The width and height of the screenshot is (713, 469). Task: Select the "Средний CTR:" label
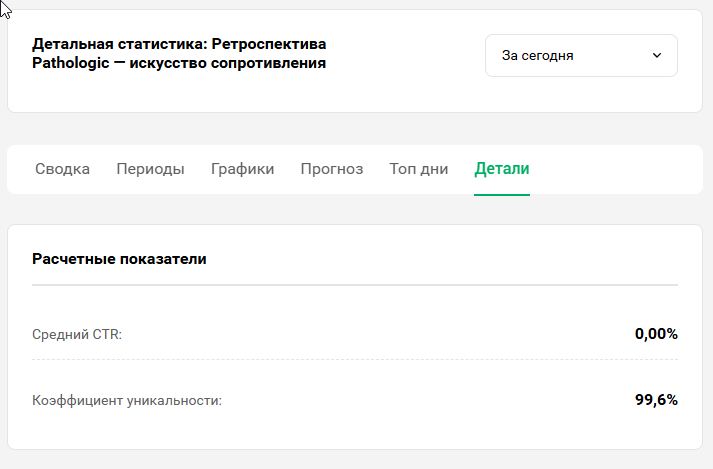coord(77,334)
